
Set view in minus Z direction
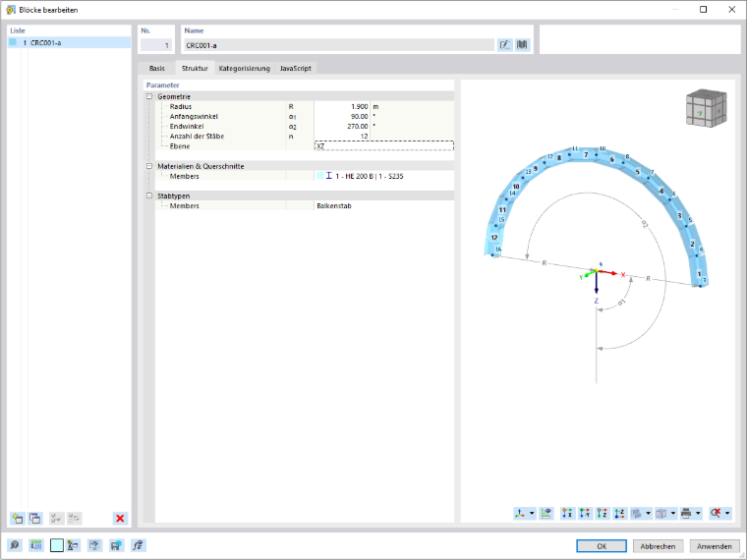tap(619, 513)
